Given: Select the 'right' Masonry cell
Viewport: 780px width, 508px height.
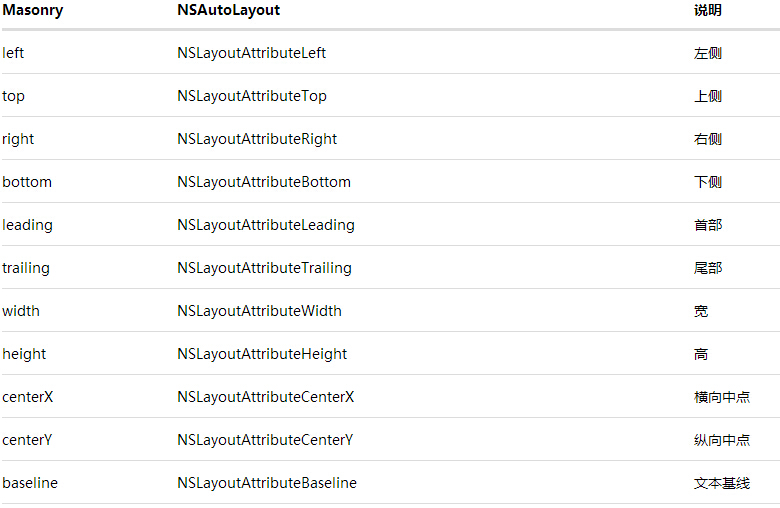Looking at the screenshot, I should 18,139.
